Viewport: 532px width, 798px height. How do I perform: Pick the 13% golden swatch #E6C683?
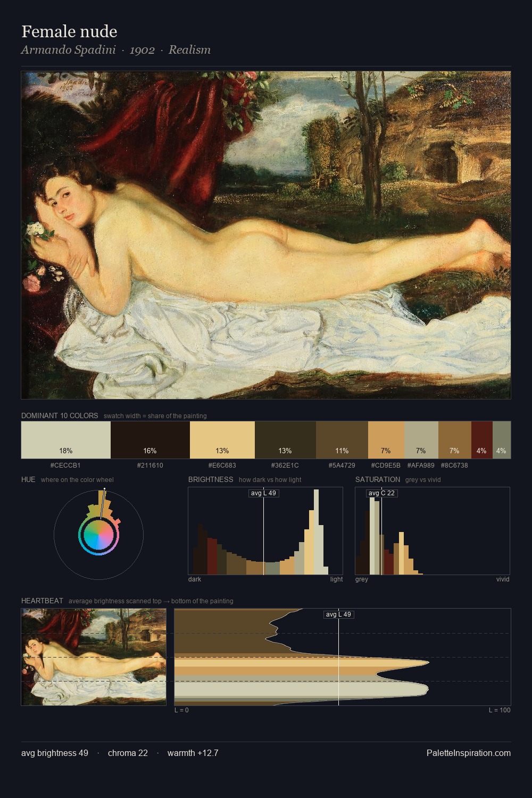pos(222,440)
